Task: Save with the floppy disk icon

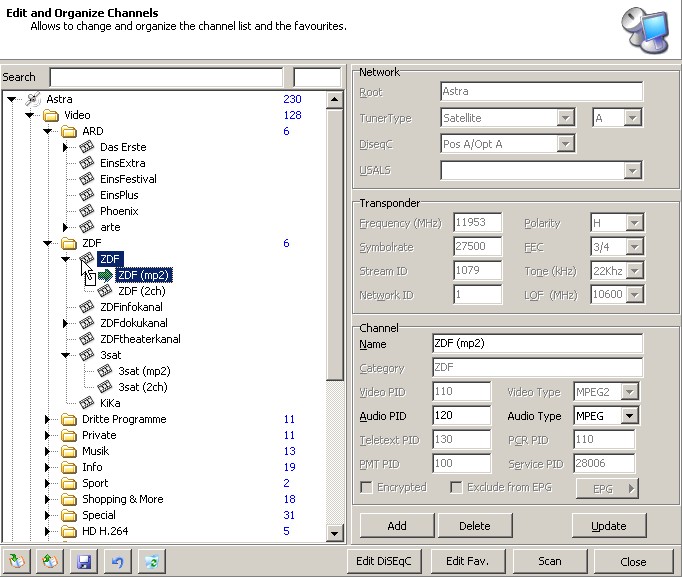Action: coord(84,561)
